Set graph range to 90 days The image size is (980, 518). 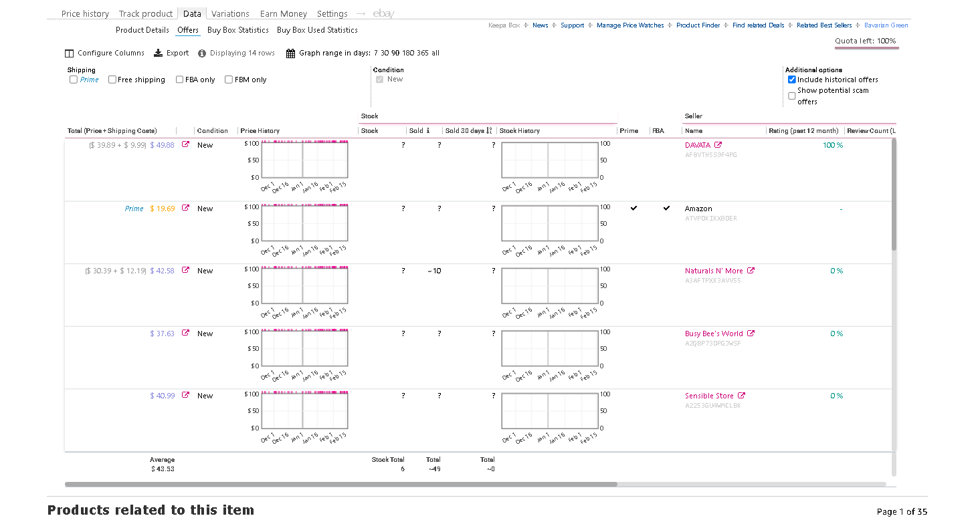click(x=396, y=53)
